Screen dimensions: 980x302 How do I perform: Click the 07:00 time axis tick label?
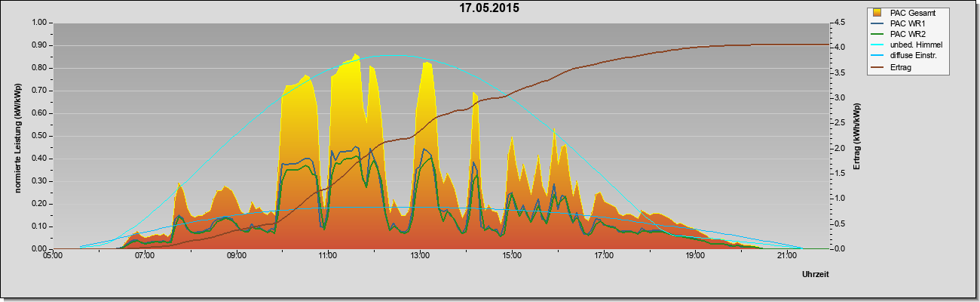[x=145, y=256]
